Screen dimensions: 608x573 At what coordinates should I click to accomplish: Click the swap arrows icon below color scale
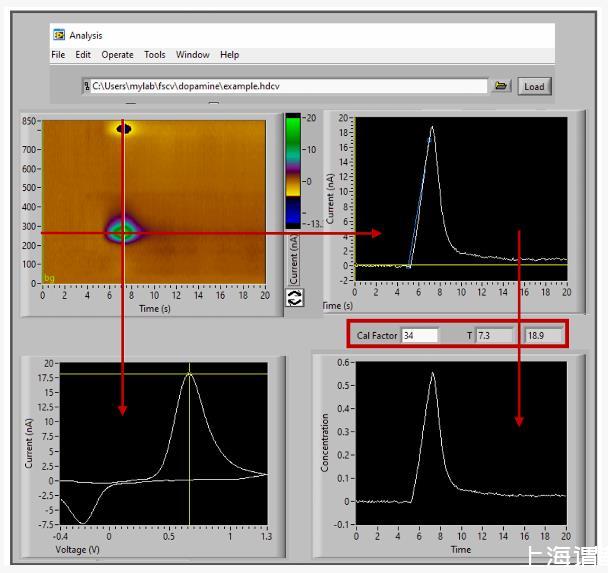point(295,298)
